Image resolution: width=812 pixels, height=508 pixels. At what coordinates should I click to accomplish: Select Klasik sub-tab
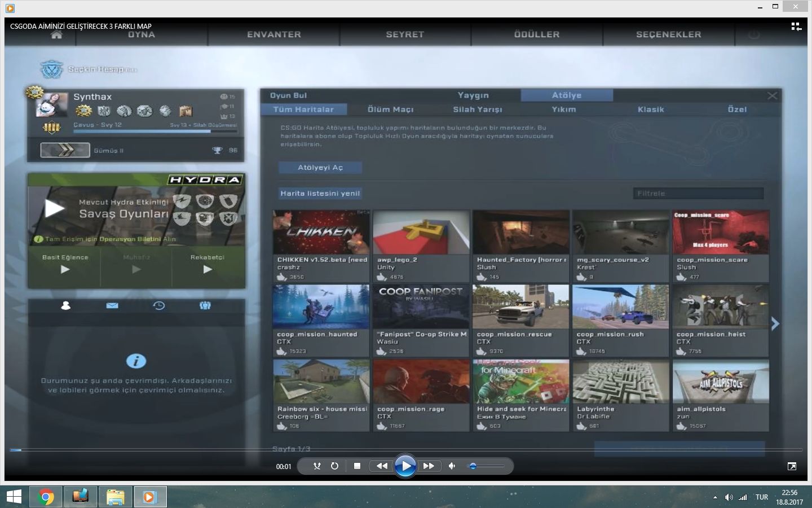(x=651, y=109)
